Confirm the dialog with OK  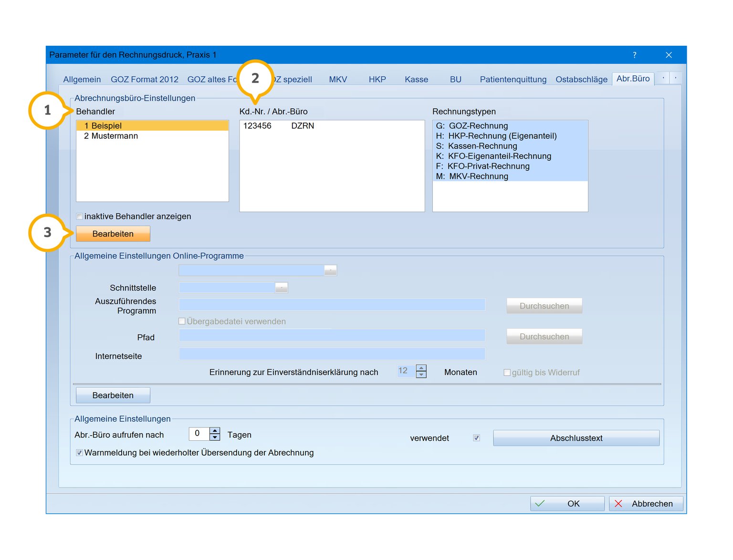(567, 504)
